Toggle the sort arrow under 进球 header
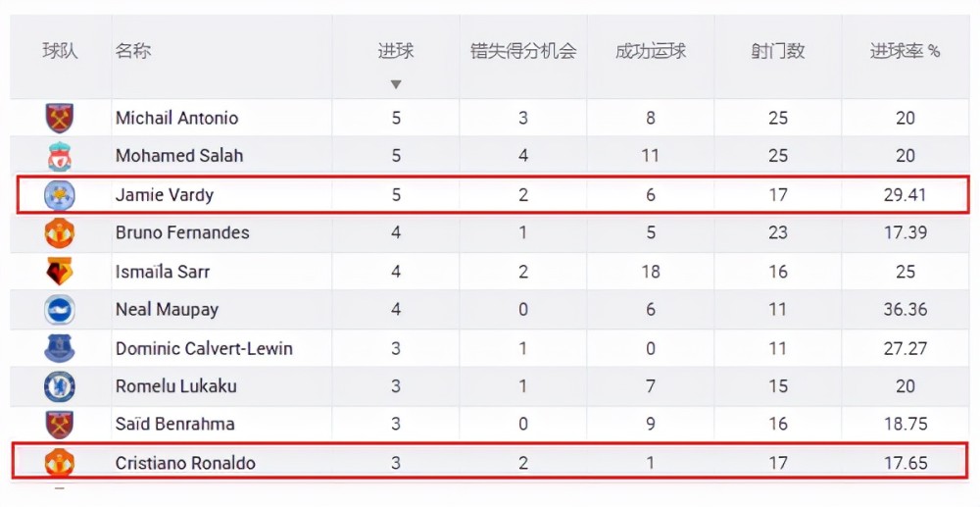This screenshot has height=507, width=980. tap(396, 84)
